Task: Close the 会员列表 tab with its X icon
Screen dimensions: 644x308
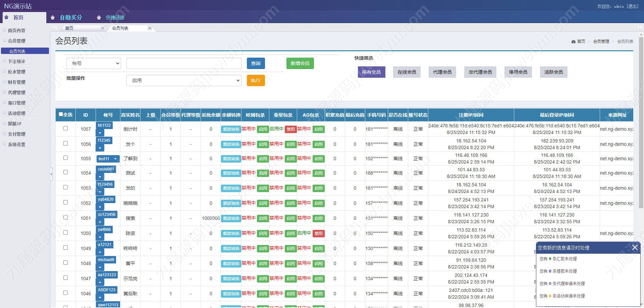Action: click(150, 28)
